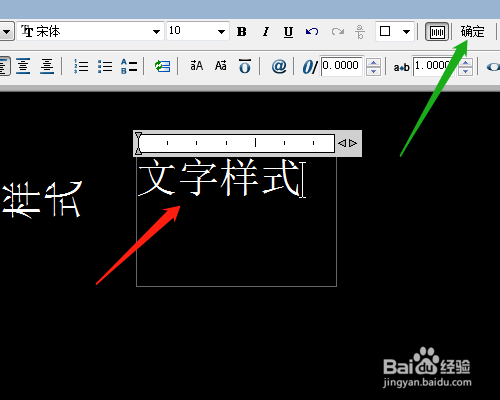Image resolution: width=500 pixels, height=400 pixels.
Task: Toggle the ruler display button
Action: pyautogui.click(x=437, y=32)
